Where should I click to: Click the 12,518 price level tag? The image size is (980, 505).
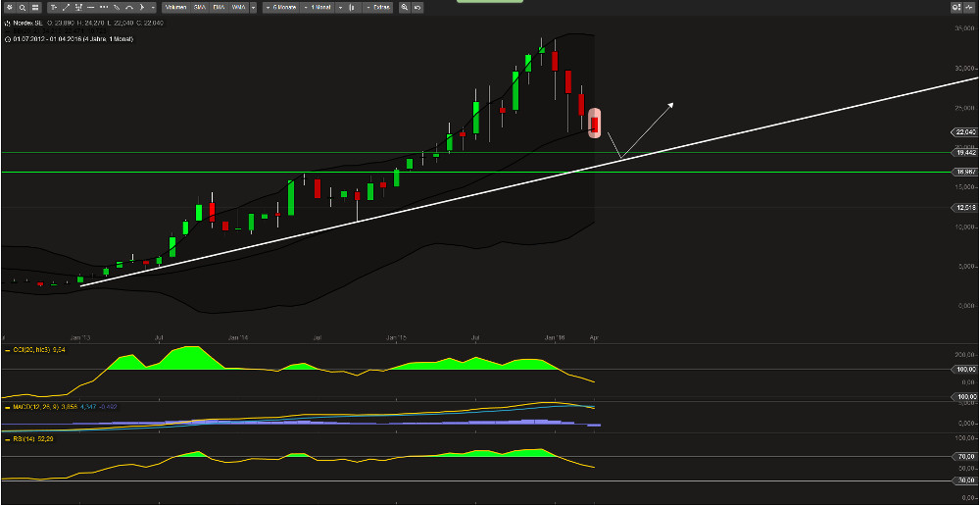(x=965, y=208)
